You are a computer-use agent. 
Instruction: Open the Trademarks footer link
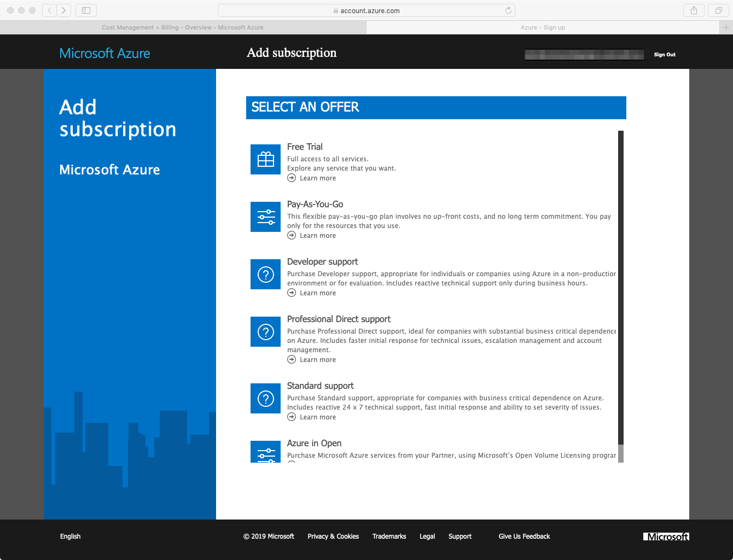pos(389,536)
